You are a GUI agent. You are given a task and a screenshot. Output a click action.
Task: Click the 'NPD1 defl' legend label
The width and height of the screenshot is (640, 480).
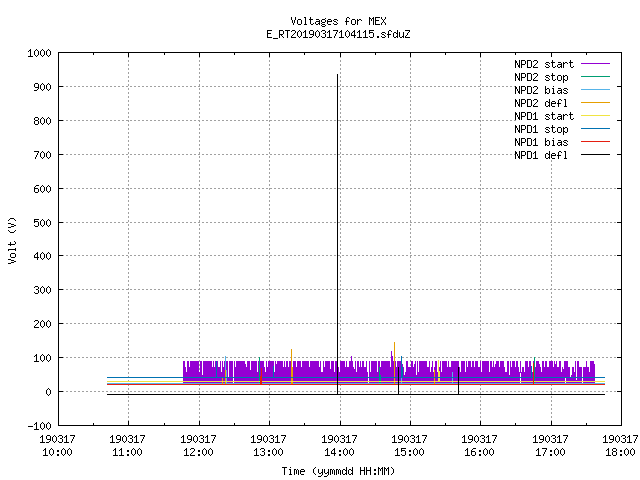point(541,156)
